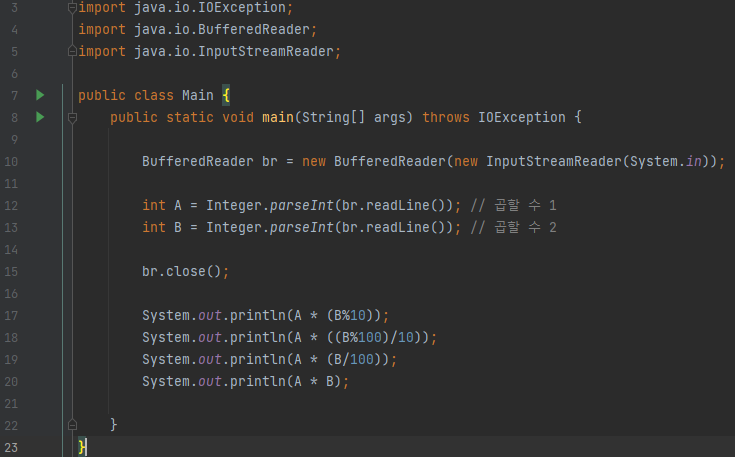
Task: Click the opening brace after Main
Action: pos(226,95)
